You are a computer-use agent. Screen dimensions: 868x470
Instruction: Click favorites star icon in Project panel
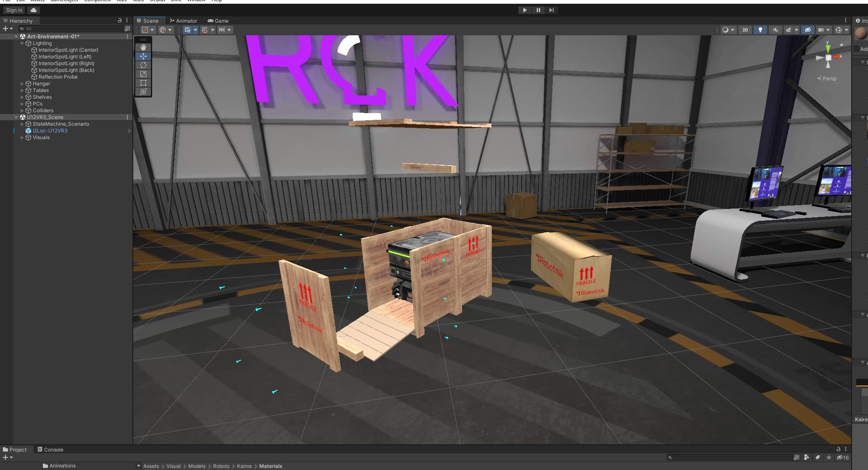(828, 457)
